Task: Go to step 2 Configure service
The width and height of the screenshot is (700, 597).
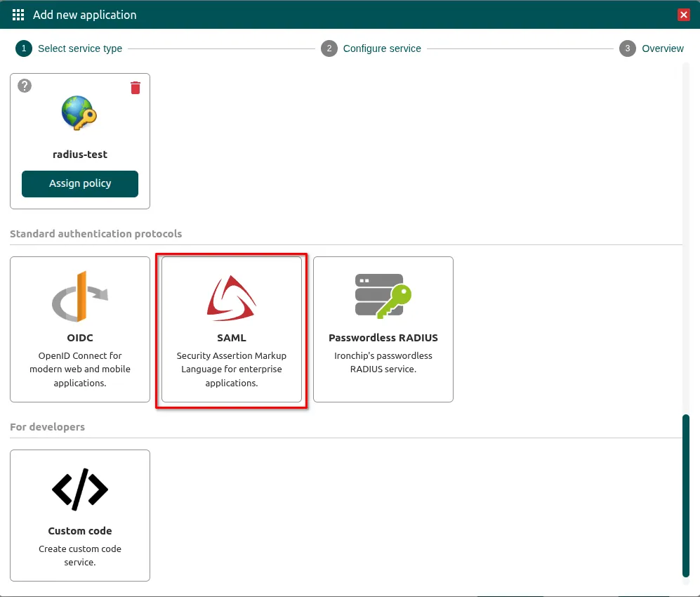Action: pyautogui.click(x=371, y=48)
